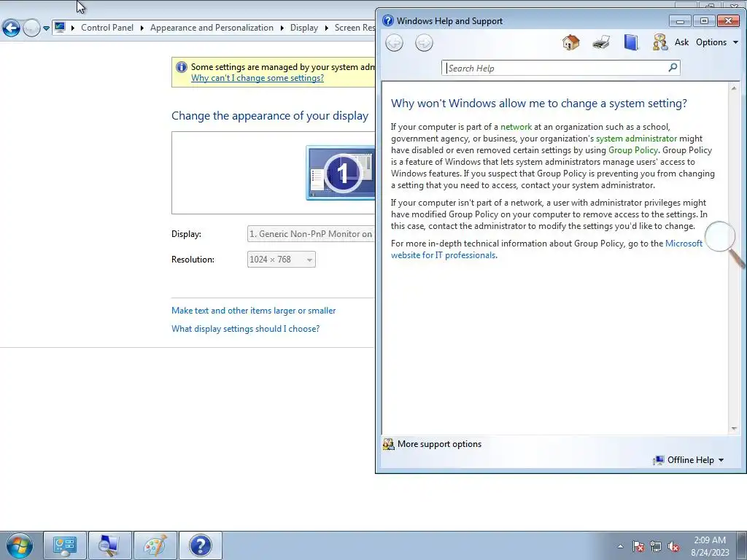Image resolution: width=747 pixels, height=560 pixels.
Task: Click the address bar computer icon
Action: tap(60, 27)
